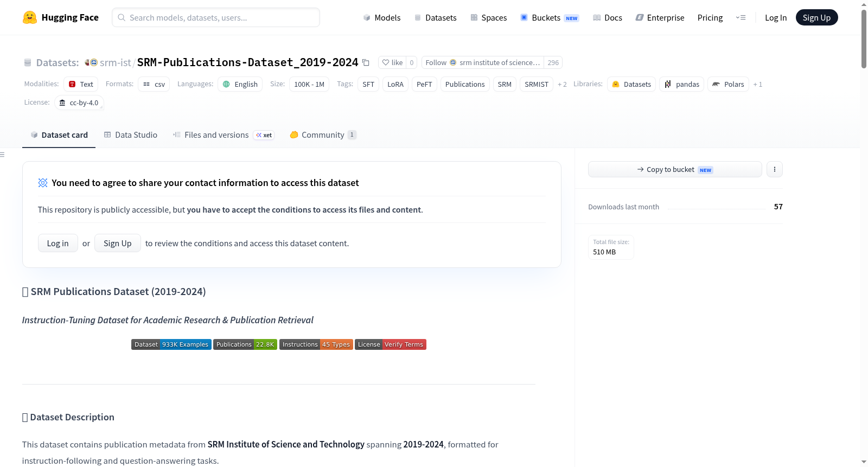
Task: Expand the extra navigation menu icon
Action: pyautogui.click(x=741, y=17)
